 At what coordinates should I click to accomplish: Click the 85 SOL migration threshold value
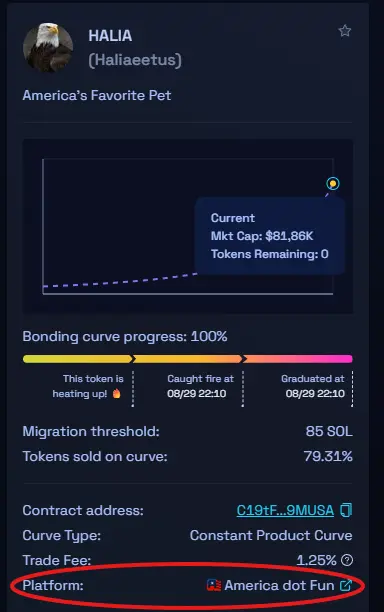tap(329, 431)
